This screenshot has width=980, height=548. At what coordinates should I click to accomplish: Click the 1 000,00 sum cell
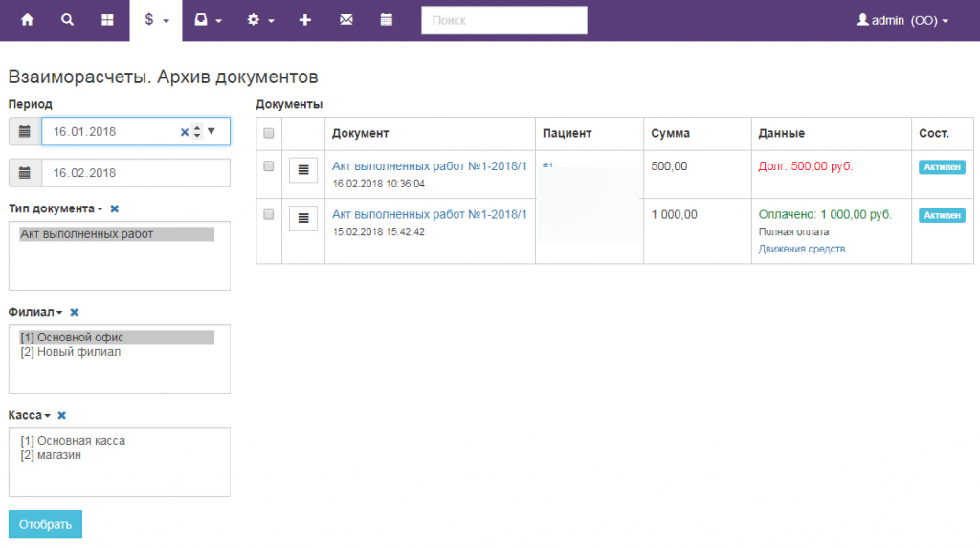[674, 214]
